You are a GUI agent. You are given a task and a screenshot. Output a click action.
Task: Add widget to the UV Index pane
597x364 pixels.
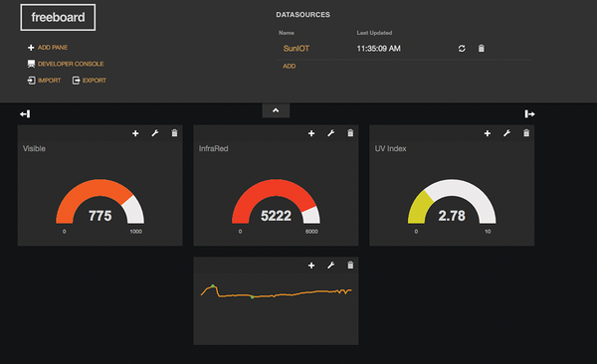tap(488, 133)
